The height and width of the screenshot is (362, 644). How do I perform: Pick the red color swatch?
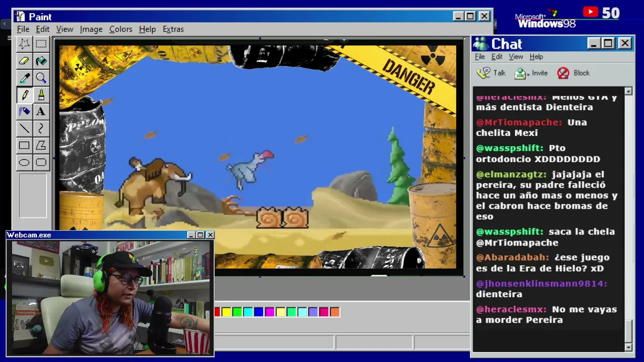click(217, 312)
